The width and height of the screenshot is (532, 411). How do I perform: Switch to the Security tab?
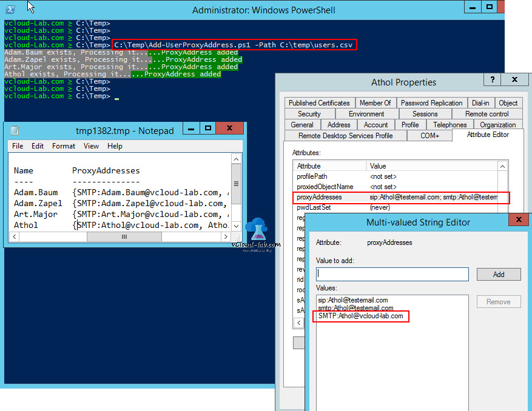coord(309,113)
